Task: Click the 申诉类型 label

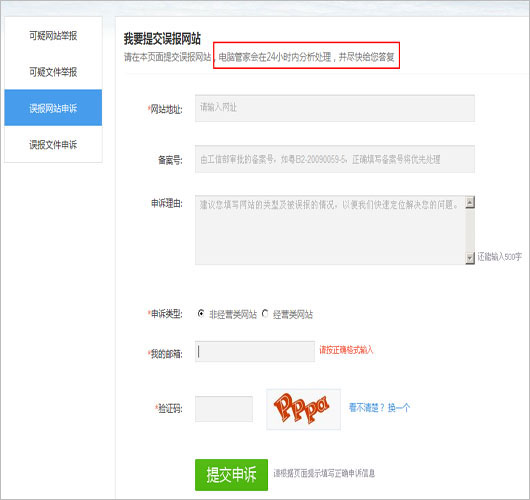Action: (x=166, y=314)
